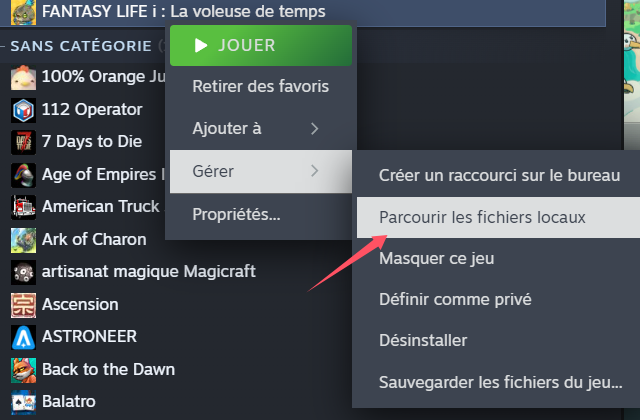Click the green JOUER play button
640x420 pixels.
pos(261,45)
